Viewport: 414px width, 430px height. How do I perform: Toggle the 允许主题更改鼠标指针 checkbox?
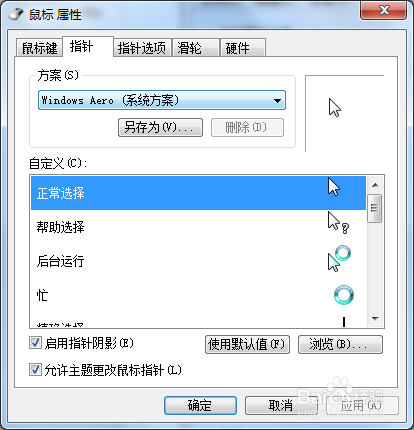click(x=35, y=370)
